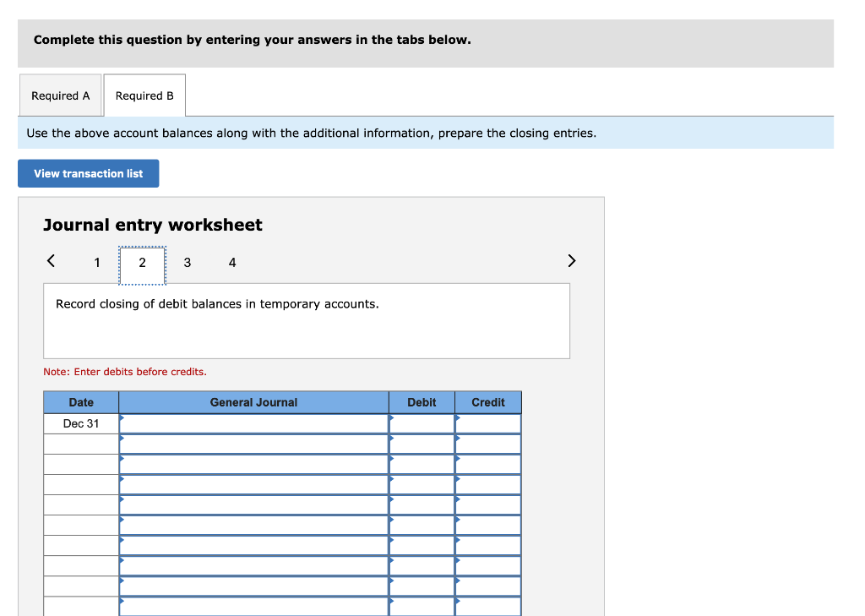
Task: Select the current journal entry 2
Action: coord(142,263)
